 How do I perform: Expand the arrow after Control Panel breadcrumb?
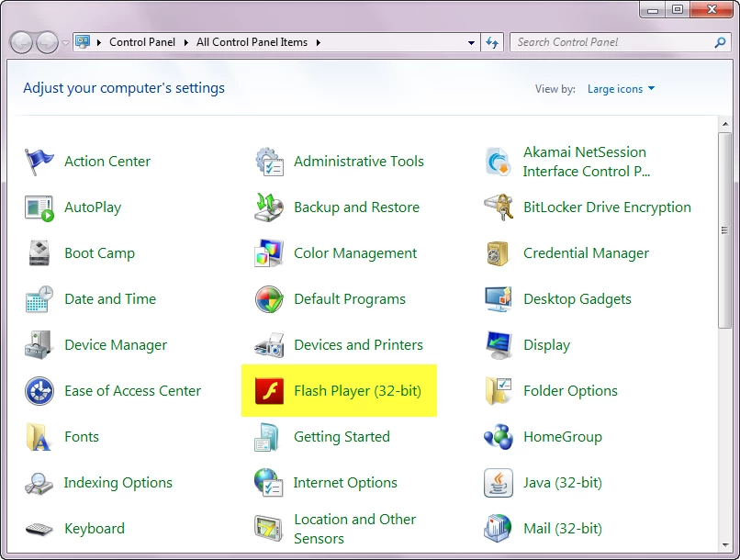pos(186,42)
